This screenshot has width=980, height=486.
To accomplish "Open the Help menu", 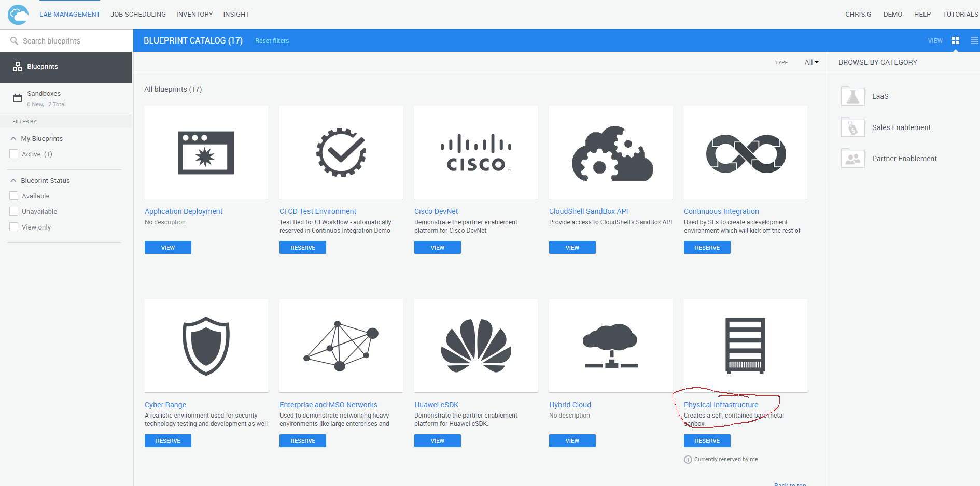I will coord(922,15).
